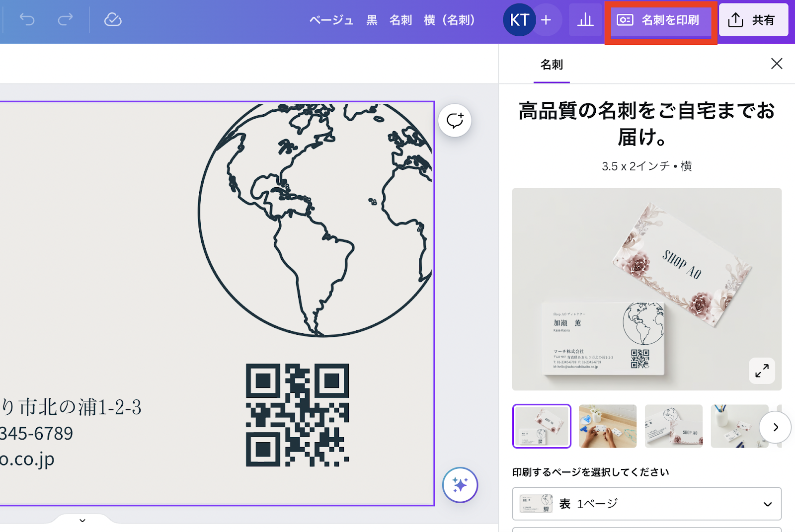Select the hands holding cards thumbnail
This screenshot has height=532, width=795.
click(x=608, y=426)
